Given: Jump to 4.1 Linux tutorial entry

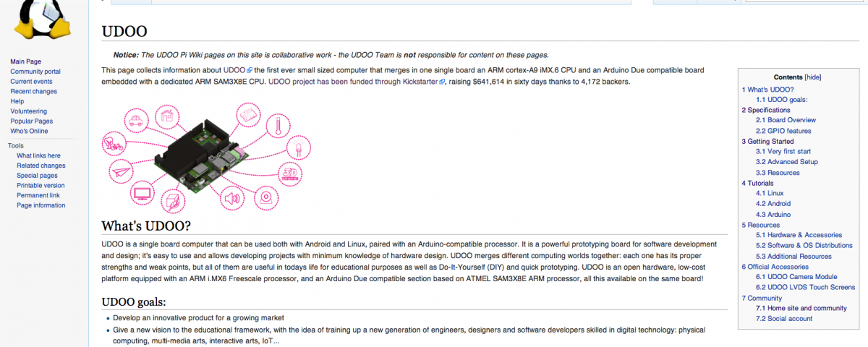Looking at the screenshot, I should [x=770, y=193].
